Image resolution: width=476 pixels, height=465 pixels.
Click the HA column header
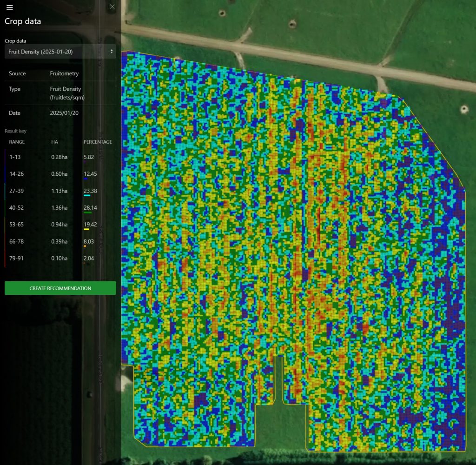(54, 142)
